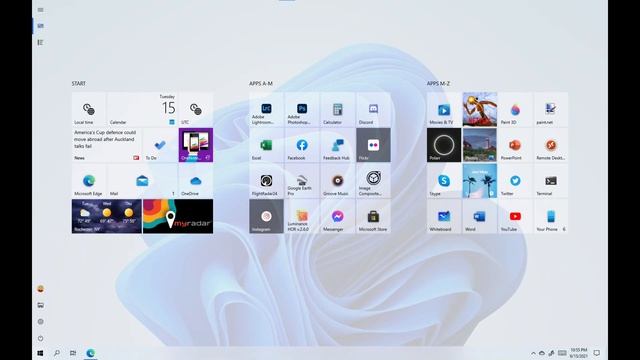Screen dimensions: 640x360
Task: Launch Microsoft Edge from Start tile
Action: click(x=89, y=180)
